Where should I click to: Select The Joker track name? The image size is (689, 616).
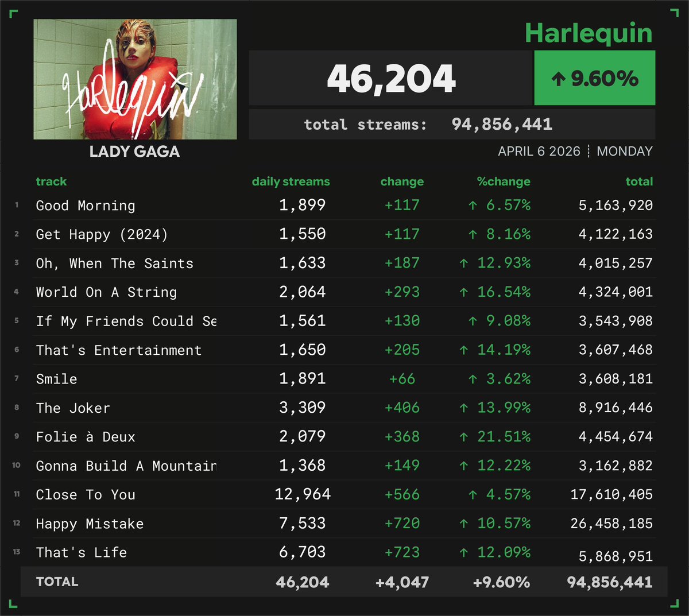point(73,408)
